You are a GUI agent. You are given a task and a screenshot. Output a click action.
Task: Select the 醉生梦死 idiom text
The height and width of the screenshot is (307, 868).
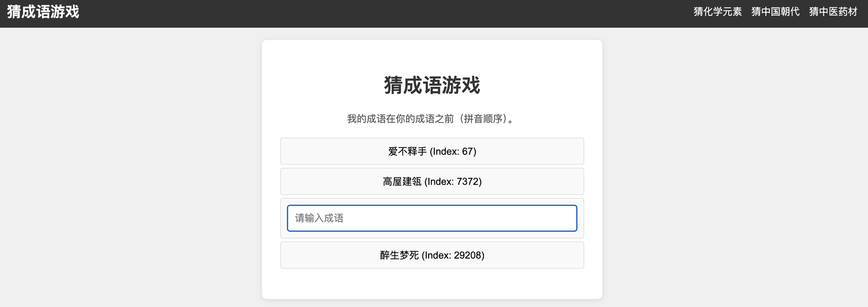(x=399, y=255)
